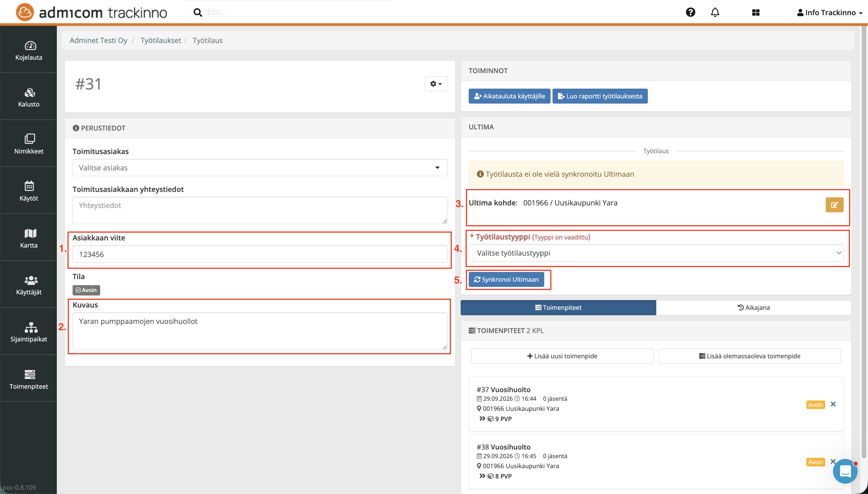
Task: Open the apps grid icon
Action: point(755,13)
